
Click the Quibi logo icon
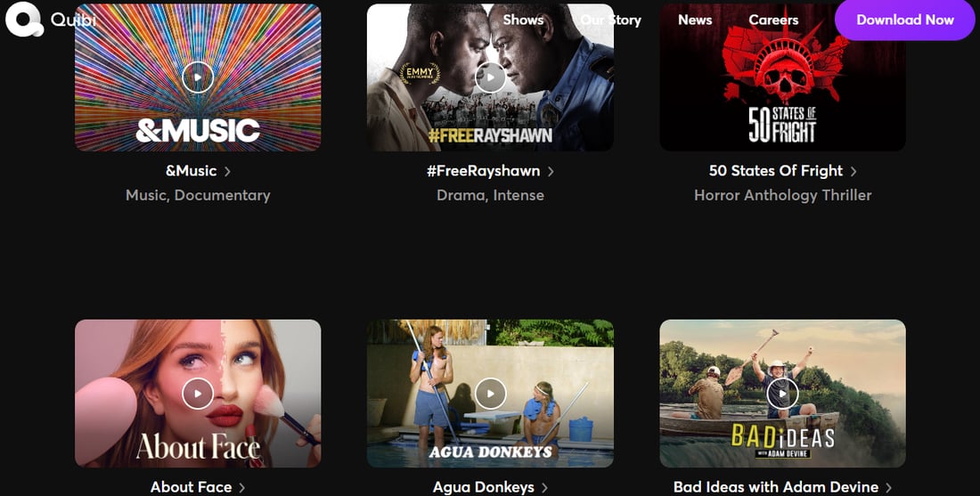click(x=24, y=20)
